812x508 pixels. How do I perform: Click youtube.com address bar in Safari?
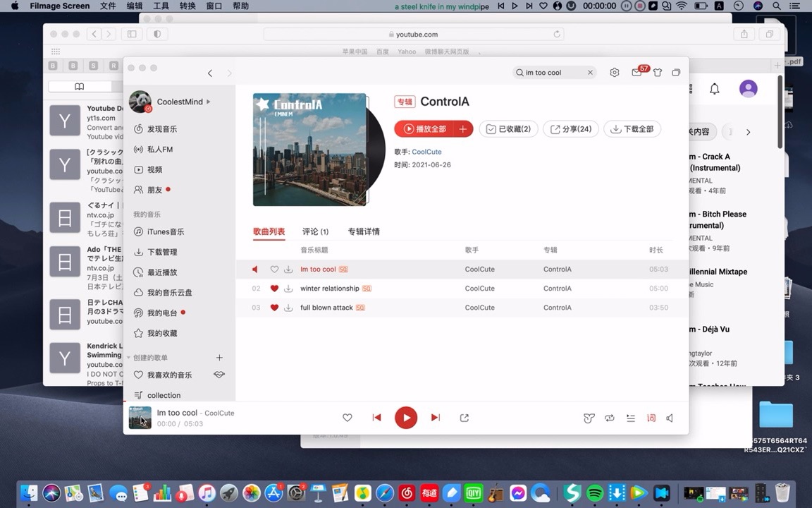[x=413, y=34]
